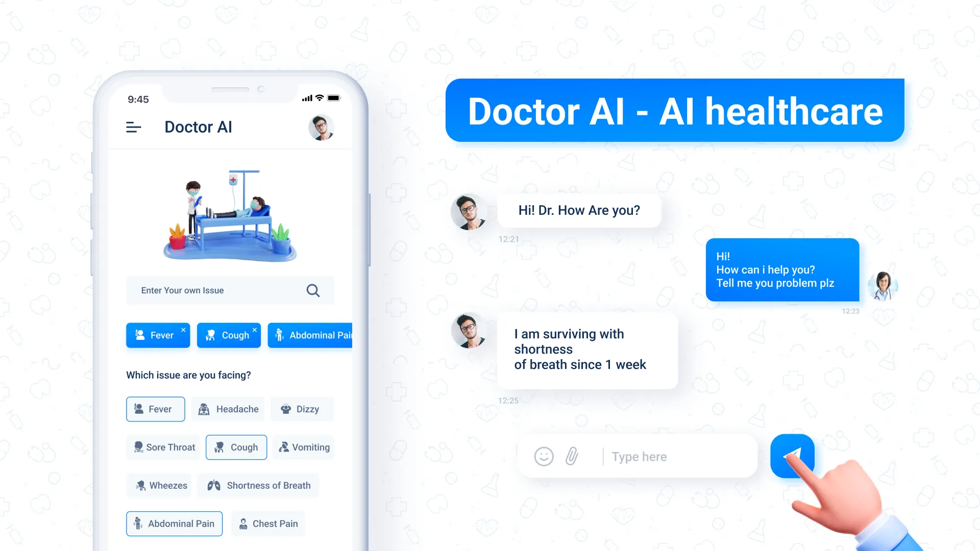Click the attachment paperclip icon
This screenshot has height=551, width=980.
[572, 456]
